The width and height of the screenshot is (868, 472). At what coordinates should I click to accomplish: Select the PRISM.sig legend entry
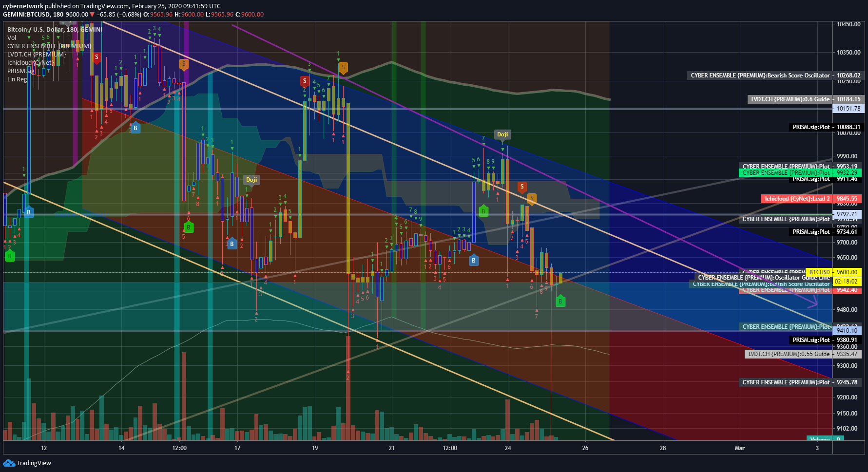click(21, 71)
